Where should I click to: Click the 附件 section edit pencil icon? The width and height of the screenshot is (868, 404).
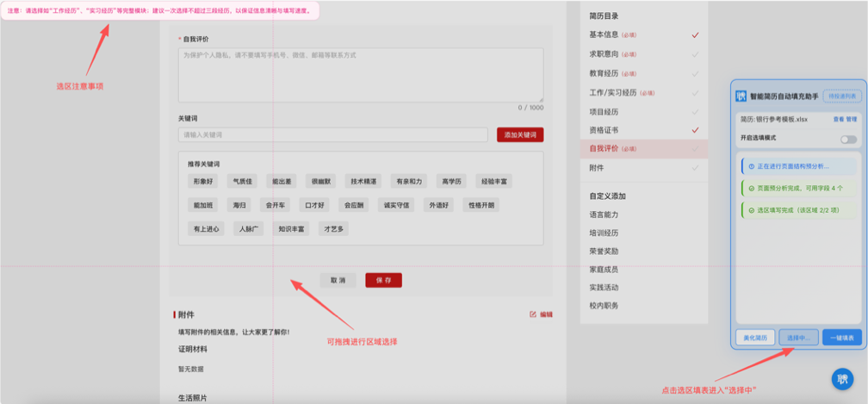(533, 314)
